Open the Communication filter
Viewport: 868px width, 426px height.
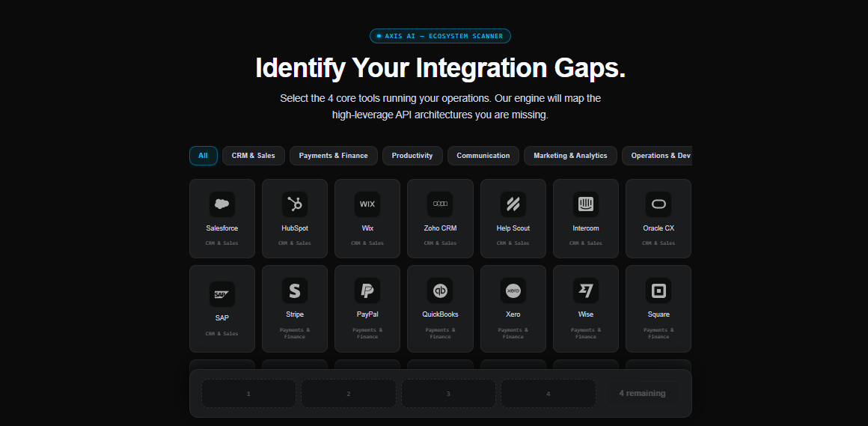(483, 156)
